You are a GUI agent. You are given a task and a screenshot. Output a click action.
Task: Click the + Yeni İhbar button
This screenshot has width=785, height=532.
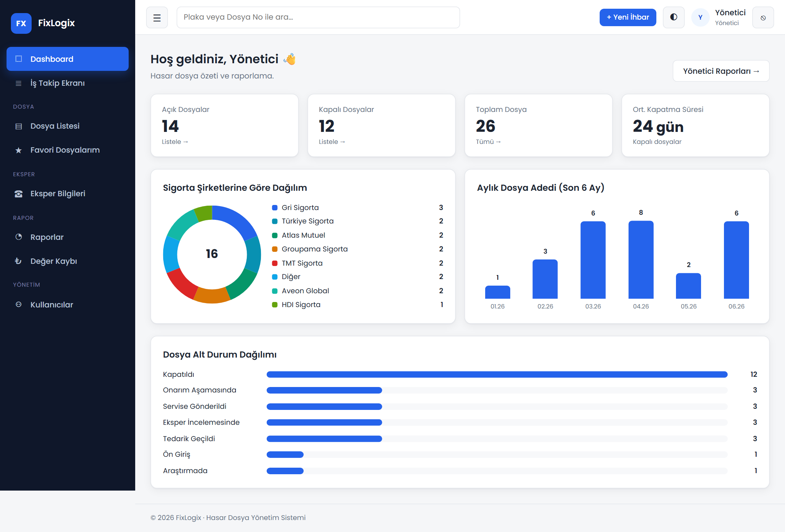coord(628,17)
